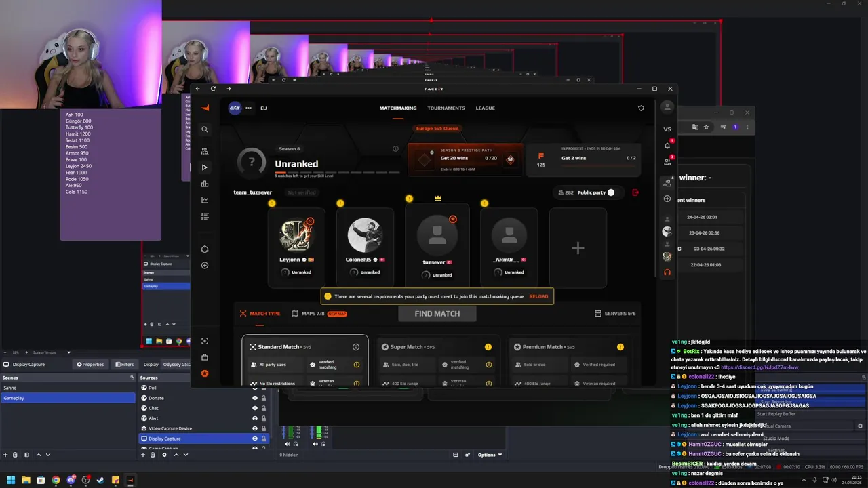Open source properties gear in OBS Sources toolbar
The width and height of the screenshot is (868, 488).
tap(164, 455)
